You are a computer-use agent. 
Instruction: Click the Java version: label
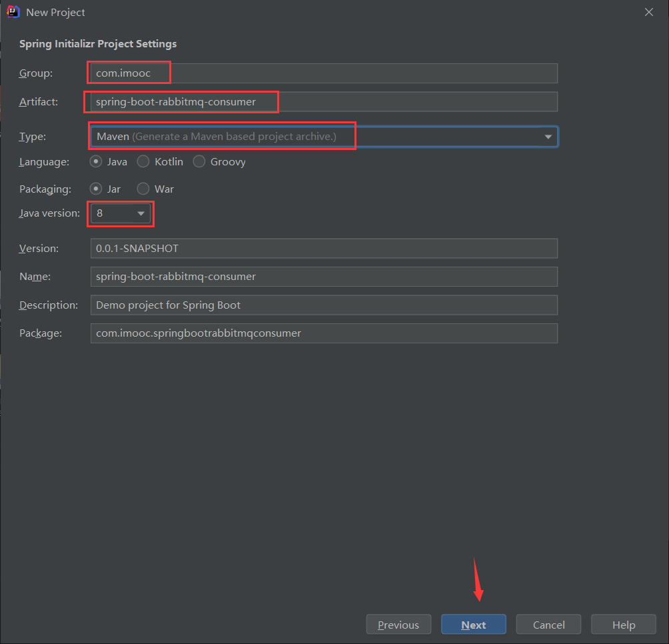[49, 213]
